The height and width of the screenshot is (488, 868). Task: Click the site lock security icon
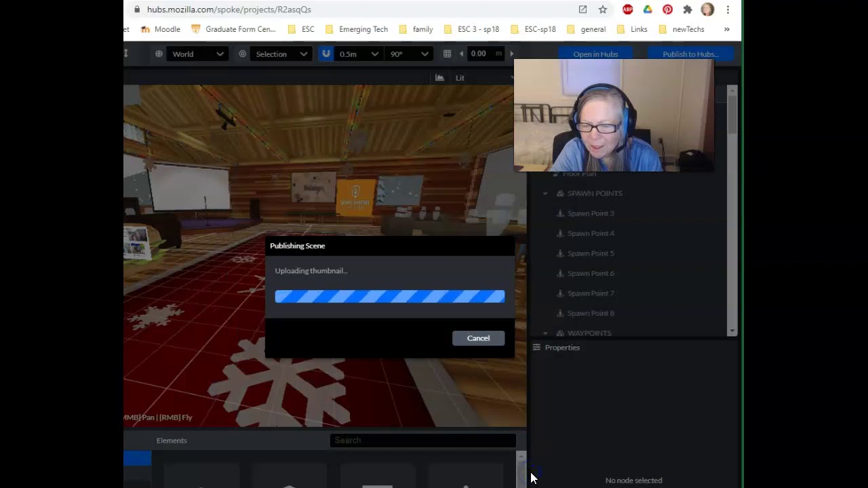point(137,9)
